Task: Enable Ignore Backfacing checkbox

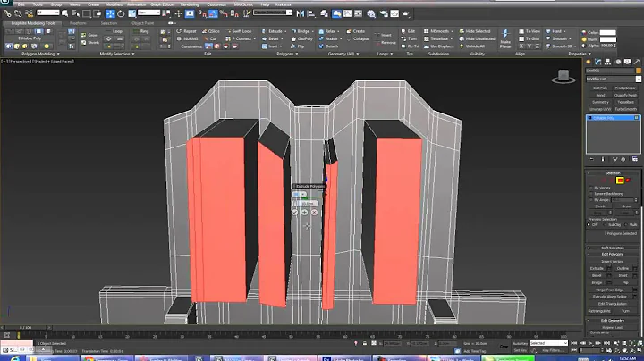Action: 590,194
